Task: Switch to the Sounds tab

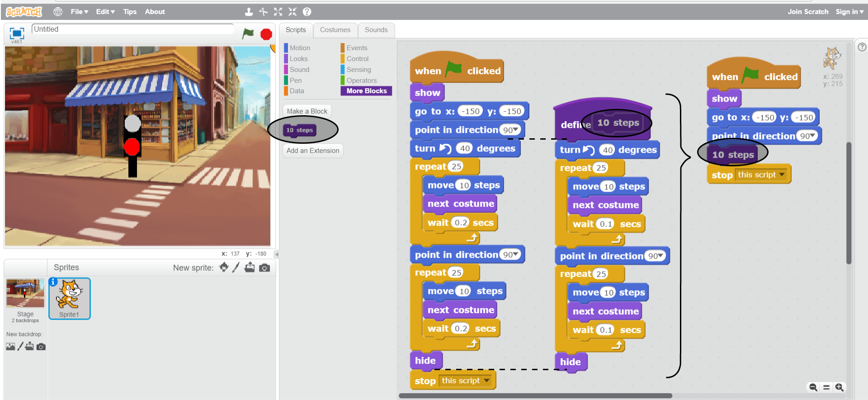Action: pyautogui.click(x=376, y=30)
